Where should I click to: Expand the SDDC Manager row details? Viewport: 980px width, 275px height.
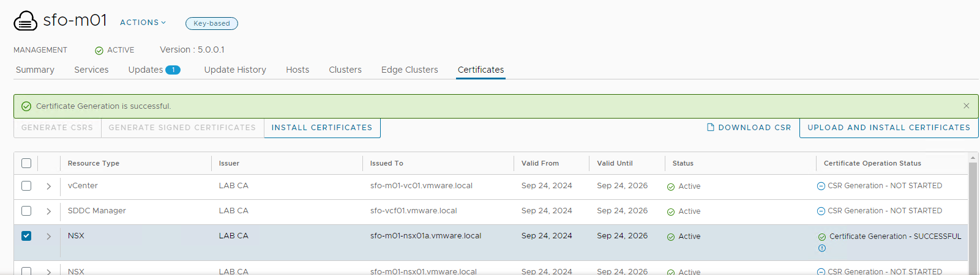coord(48,211)
